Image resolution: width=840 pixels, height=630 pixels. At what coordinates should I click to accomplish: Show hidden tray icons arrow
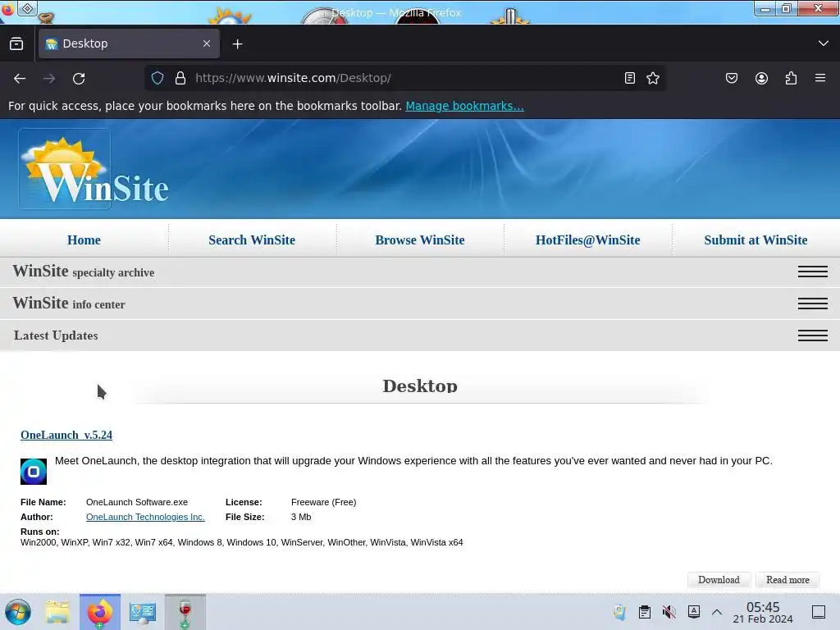(x=717, y=612)
